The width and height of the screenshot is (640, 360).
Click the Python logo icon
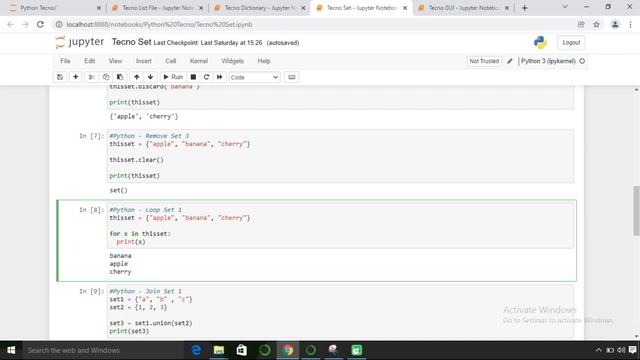tap(540, 42)
